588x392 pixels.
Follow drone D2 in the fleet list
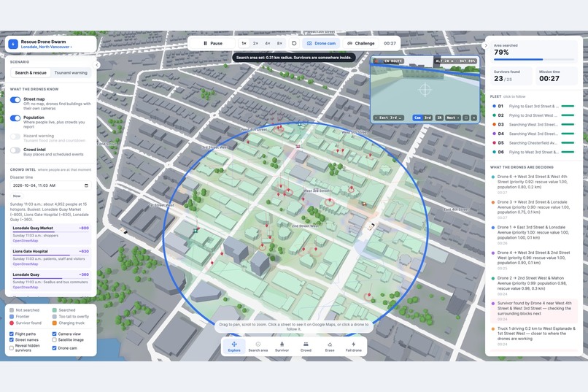533,115
